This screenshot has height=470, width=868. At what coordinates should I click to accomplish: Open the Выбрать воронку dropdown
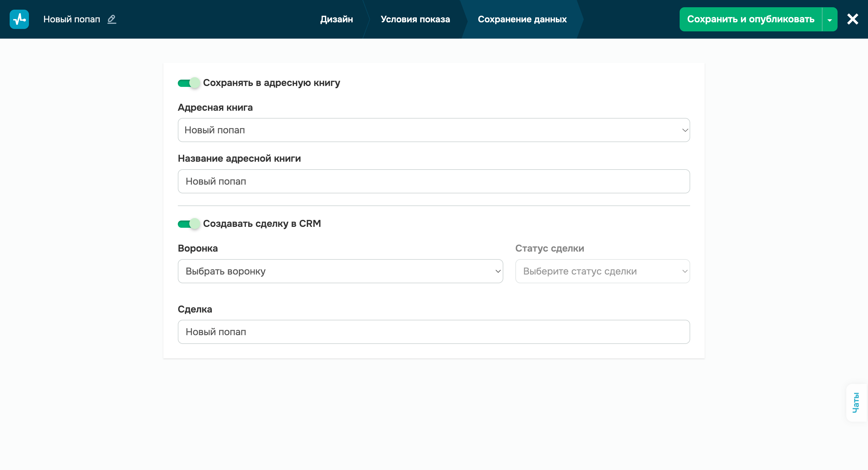[340, 271]
